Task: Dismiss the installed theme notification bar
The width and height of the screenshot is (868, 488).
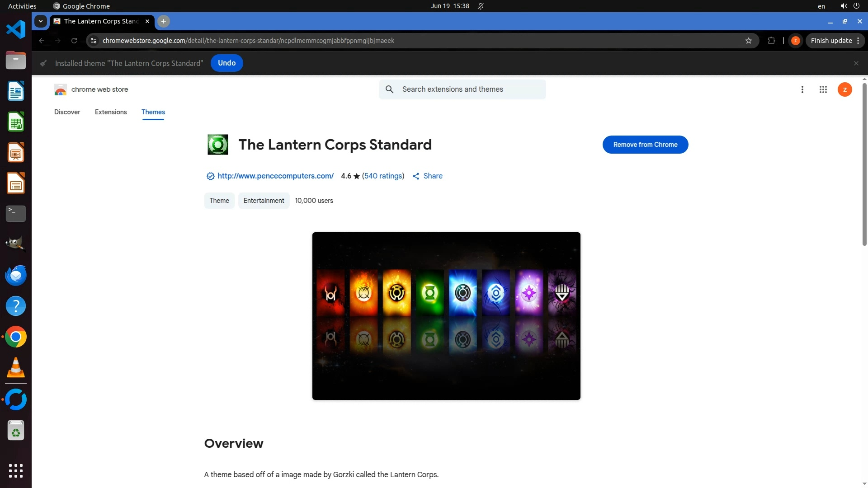Action: pos(856,63)
